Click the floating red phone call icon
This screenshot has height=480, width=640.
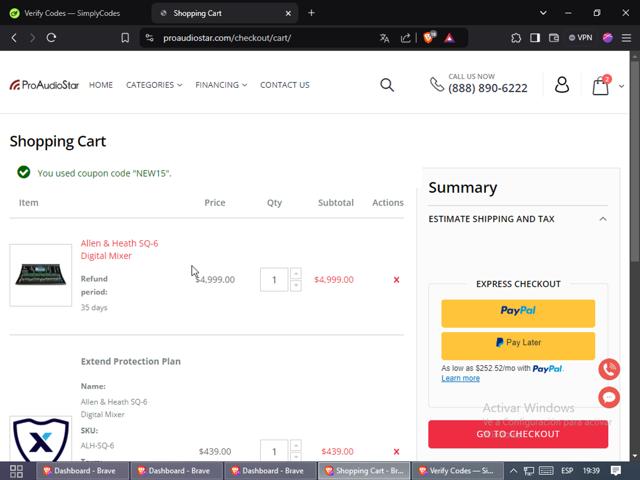coord(609,369)
